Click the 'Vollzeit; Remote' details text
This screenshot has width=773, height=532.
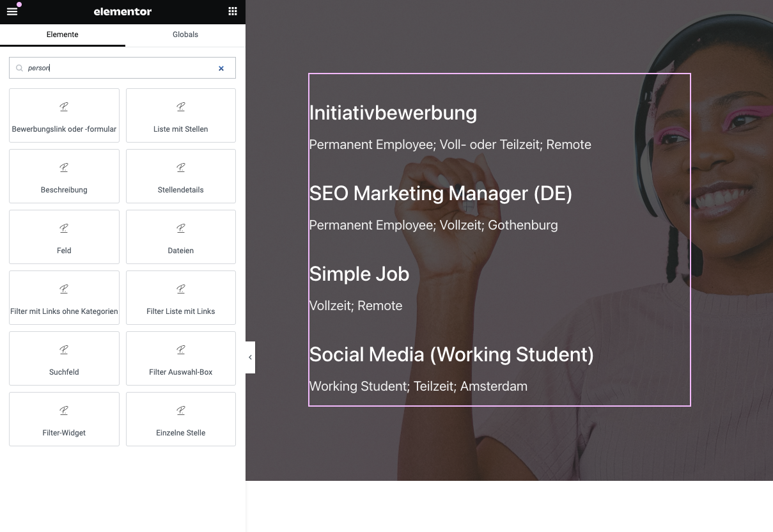[x=356, y=306]
